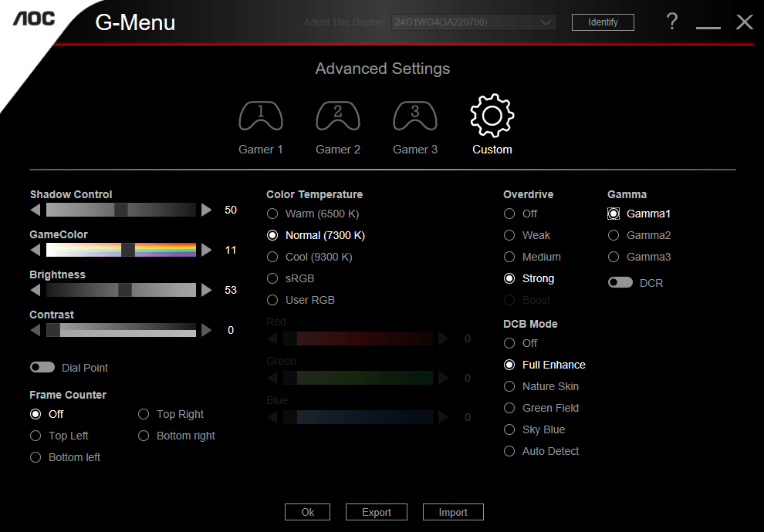Screen dimensions: 764x532
Task: Click the AOC logo
Action: pos(34,19)
